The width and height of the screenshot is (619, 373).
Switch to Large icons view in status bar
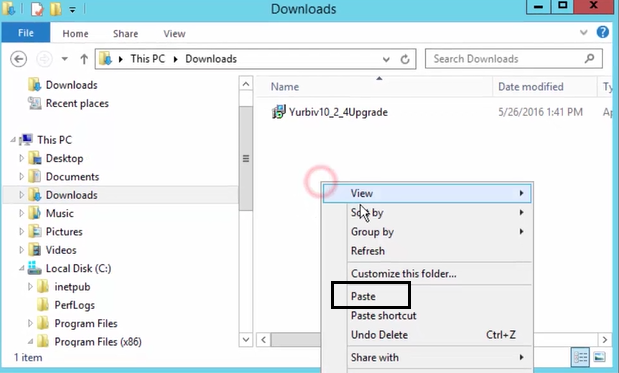(599, 357)
